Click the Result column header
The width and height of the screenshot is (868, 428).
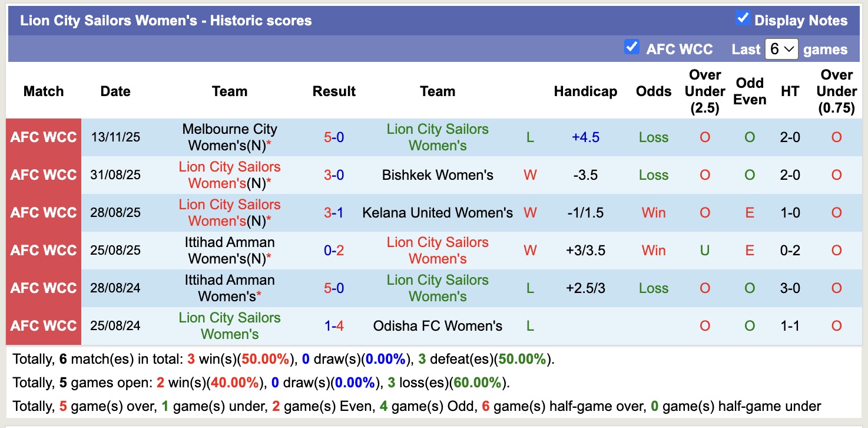334,91
